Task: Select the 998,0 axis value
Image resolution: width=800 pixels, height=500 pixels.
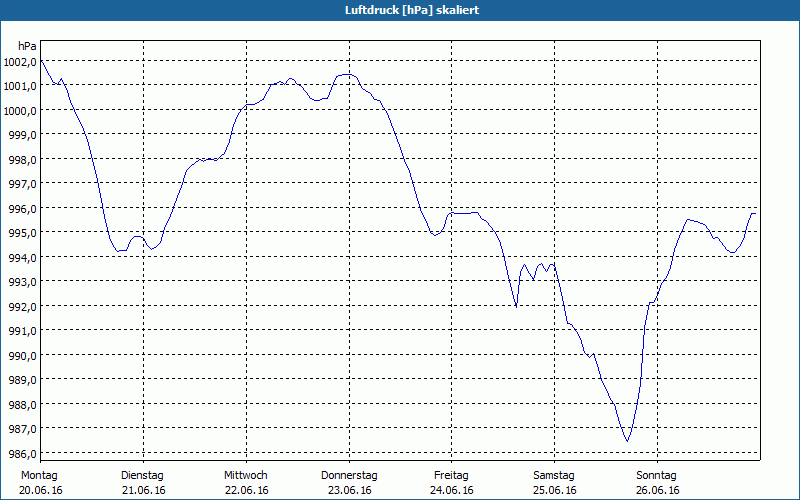Action: pos(23,160)
